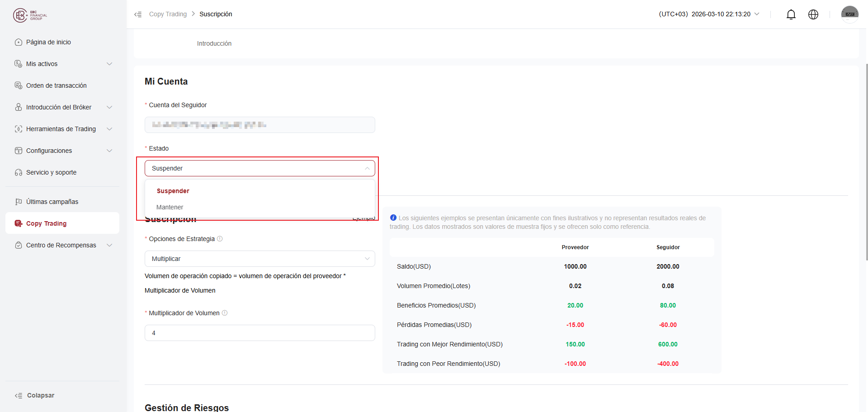Click the Introducción tab label
The height and width of the screenshot is (412, 868).
coord(214,43)
